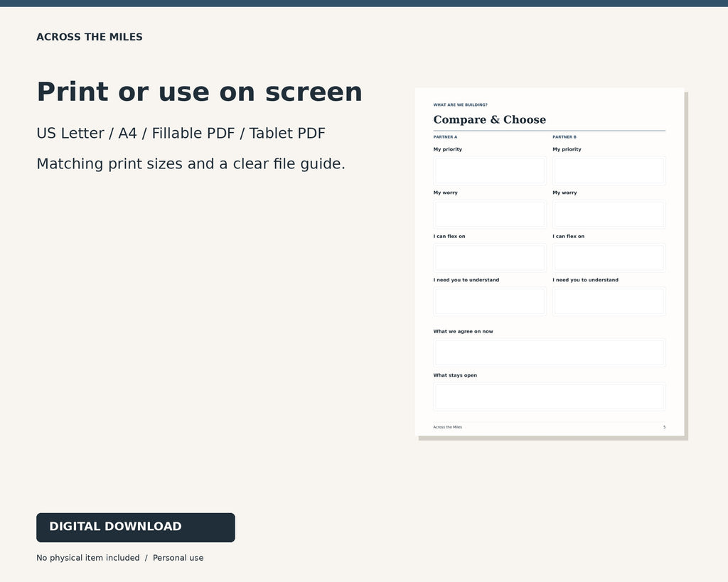Screen dimensions: 728x582
Task: Click the page number 5 in the footer
Action: (x=665, y=427)
